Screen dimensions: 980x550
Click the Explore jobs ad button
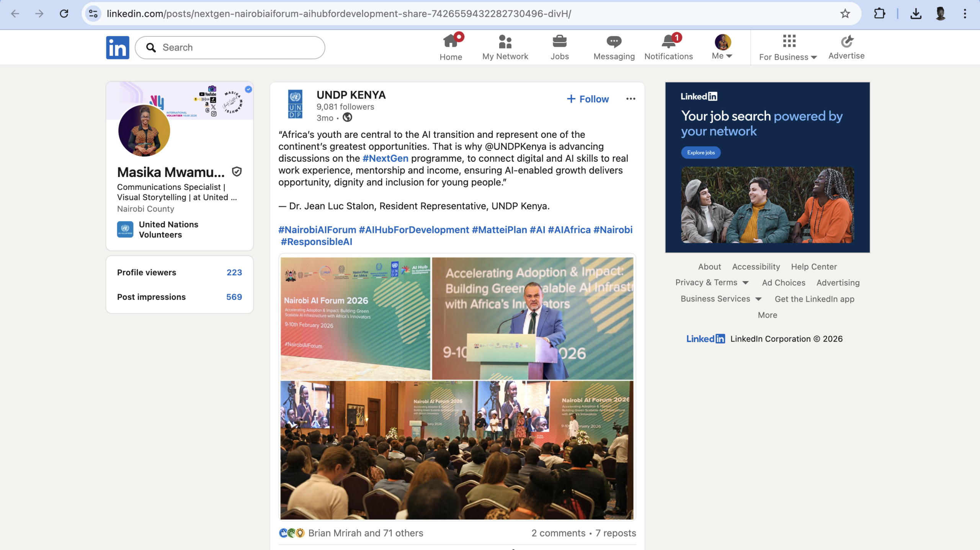pos(701,152)
